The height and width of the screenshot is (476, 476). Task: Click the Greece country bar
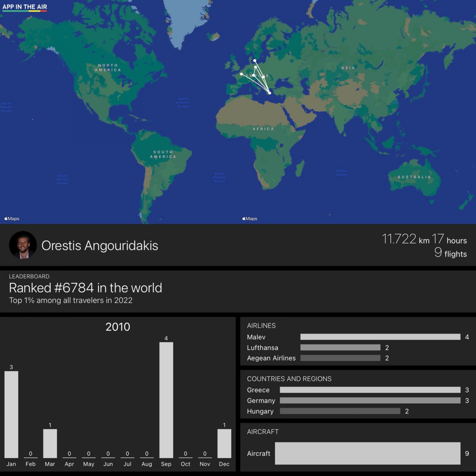coord(370,390)
